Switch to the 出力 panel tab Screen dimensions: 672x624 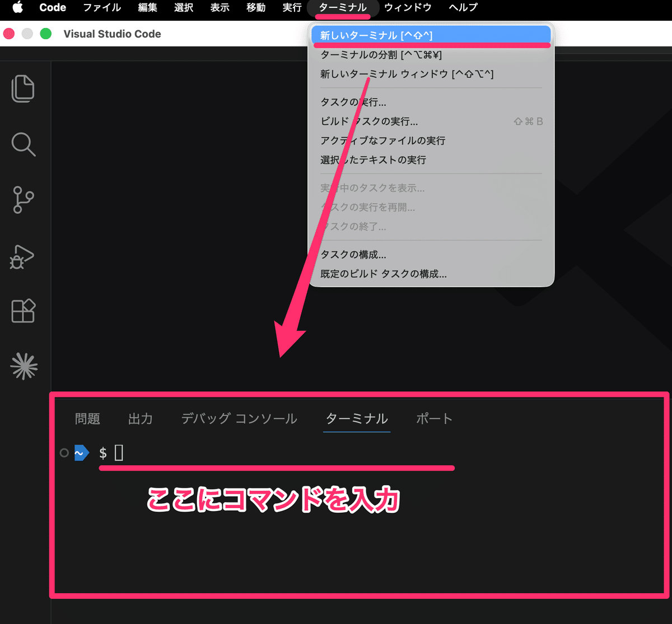pos(141,419)
